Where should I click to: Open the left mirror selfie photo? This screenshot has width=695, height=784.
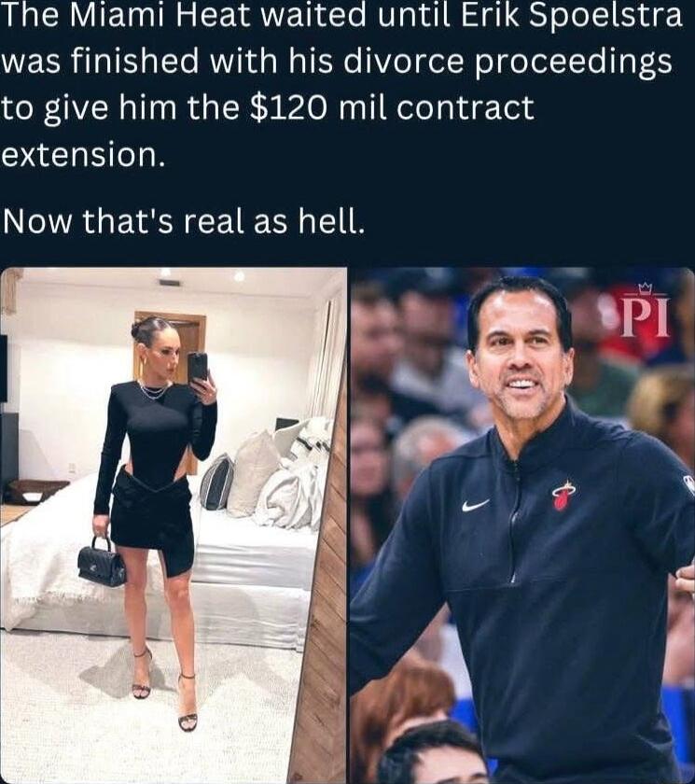point(174,525)
